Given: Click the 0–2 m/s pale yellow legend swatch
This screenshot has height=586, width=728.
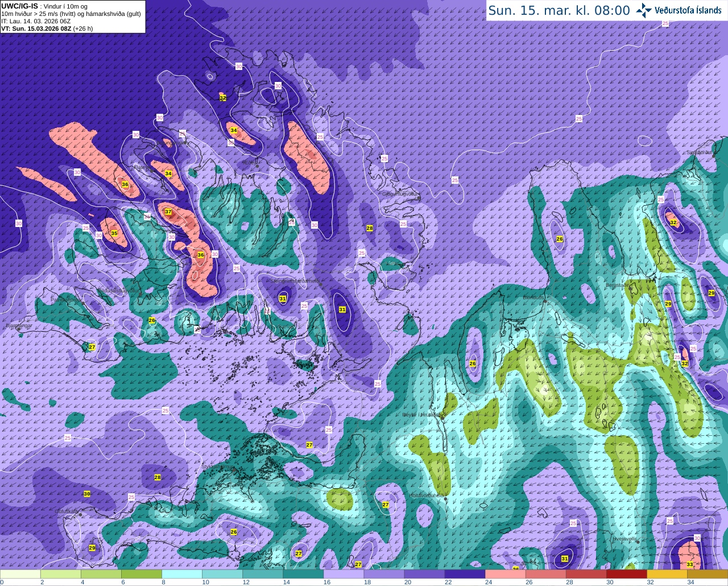Looking at the screenshot, I should click(x=20, y=574).
